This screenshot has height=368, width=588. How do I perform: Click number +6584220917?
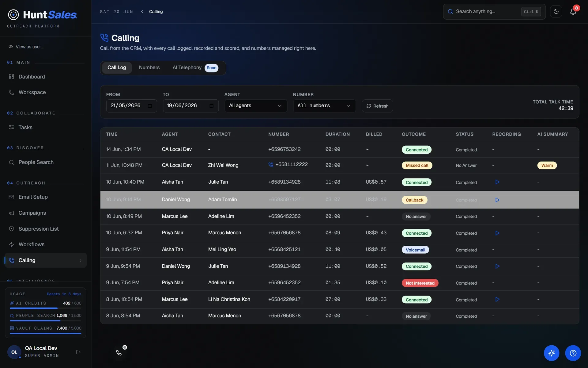284,299
